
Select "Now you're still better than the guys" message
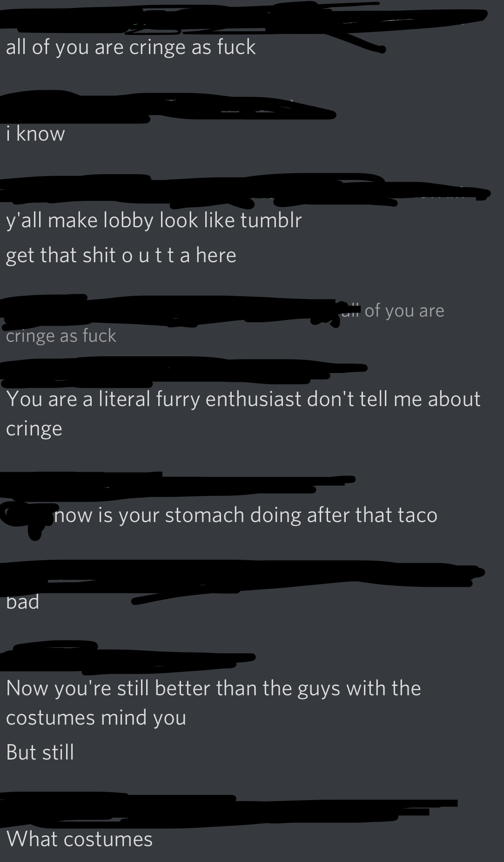click(214, 703)
